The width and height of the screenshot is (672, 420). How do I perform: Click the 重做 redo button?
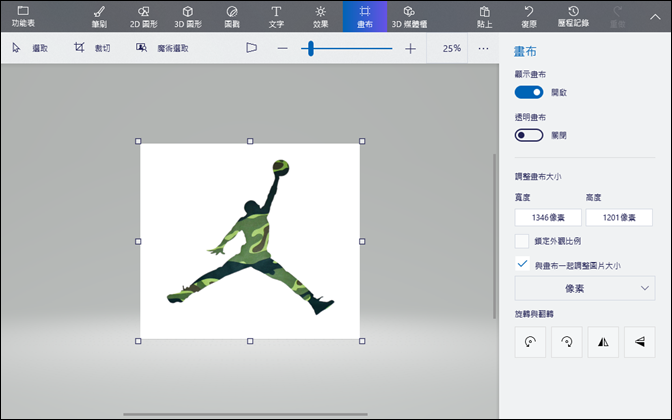pyautogui.click(x=618, y=16)
